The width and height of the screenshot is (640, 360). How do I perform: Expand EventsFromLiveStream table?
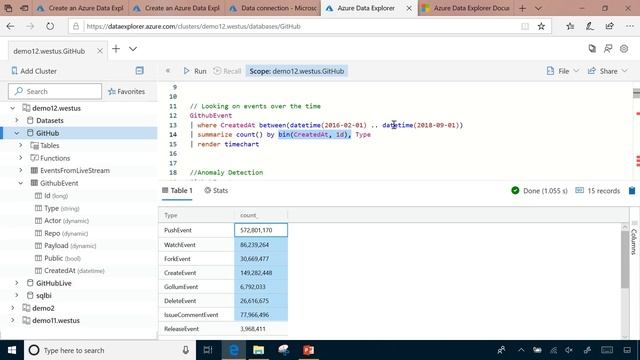(x=21, y=170)
